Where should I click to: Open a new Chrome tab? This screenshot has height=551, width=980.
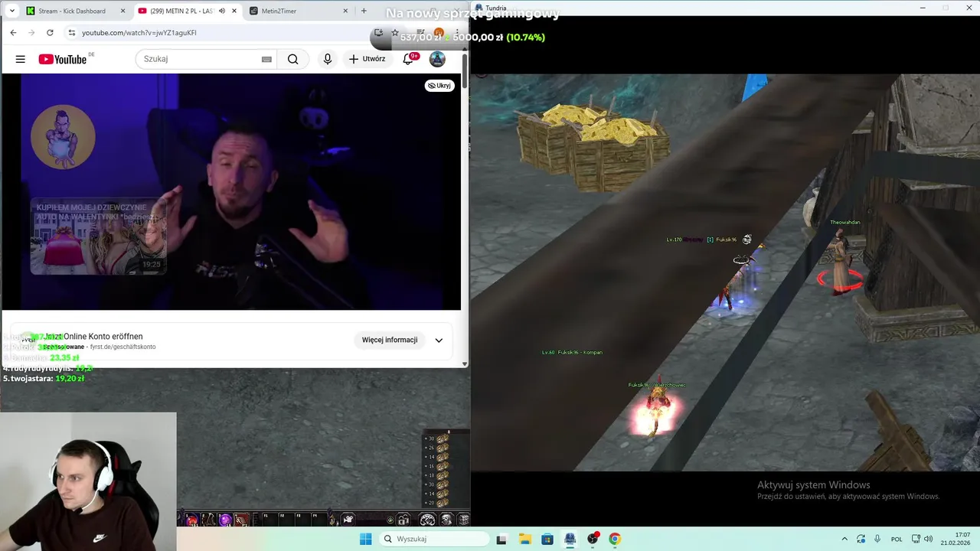point(364,11)
